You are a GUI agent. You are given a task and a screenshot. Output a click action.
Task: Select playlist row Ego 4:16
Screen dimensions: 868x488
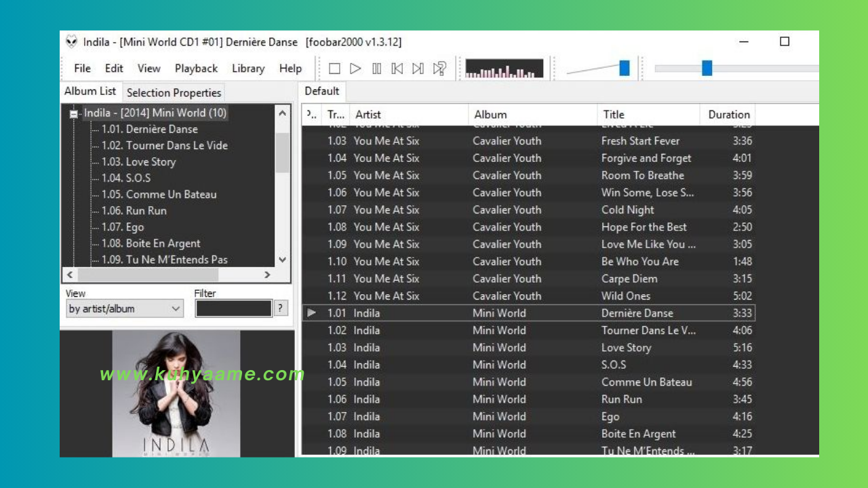pyautogui.click(x=528, y=417)
